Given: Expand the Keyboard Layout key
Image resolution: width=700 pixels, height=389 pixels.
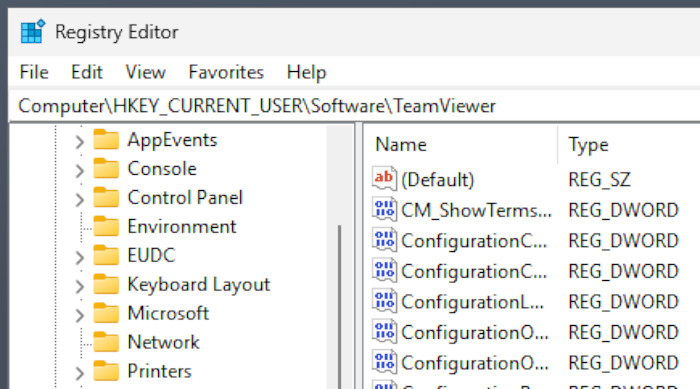Looking at the screenshot, I should pos(79,286).
